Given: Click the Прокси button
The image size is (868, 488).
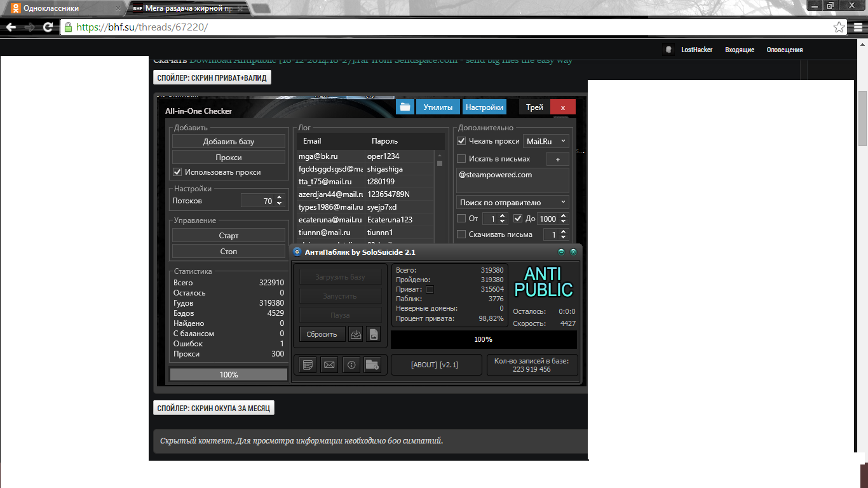Looking at the screenshot, I should pos(229,157).
